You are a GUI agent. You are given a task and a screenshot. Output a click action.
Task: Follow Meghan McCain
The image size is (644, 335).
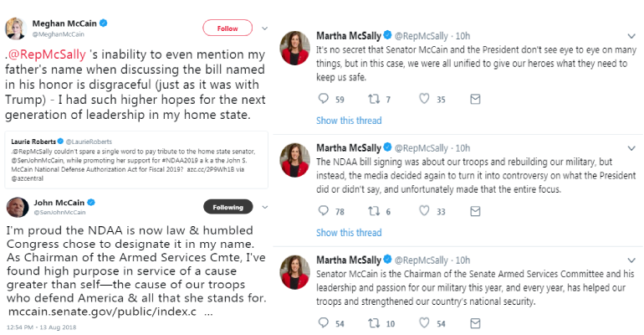click(x=227, y=28)
